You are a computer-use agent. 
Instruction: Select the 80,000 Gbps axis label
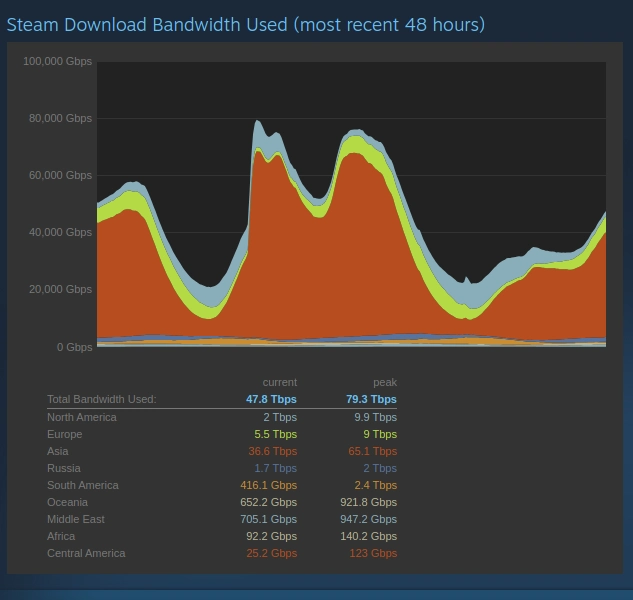[60, 118]
